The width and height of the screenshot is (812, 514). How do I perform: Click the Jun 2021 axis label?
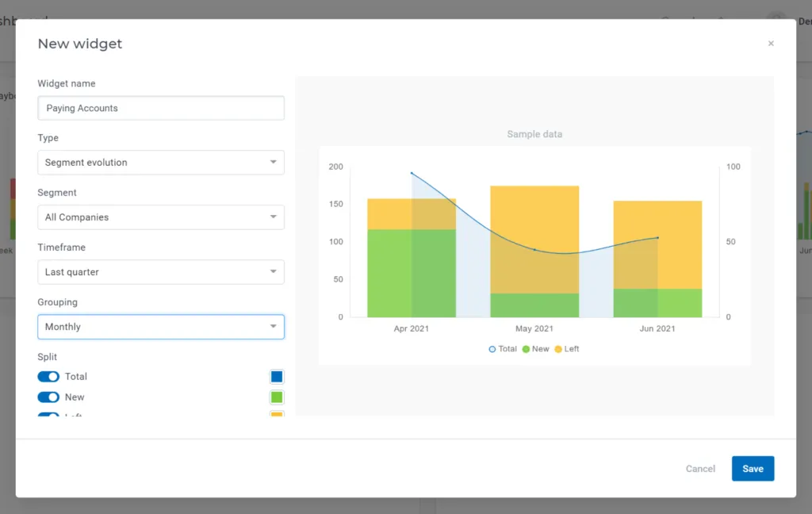click(x=657, y=328)
